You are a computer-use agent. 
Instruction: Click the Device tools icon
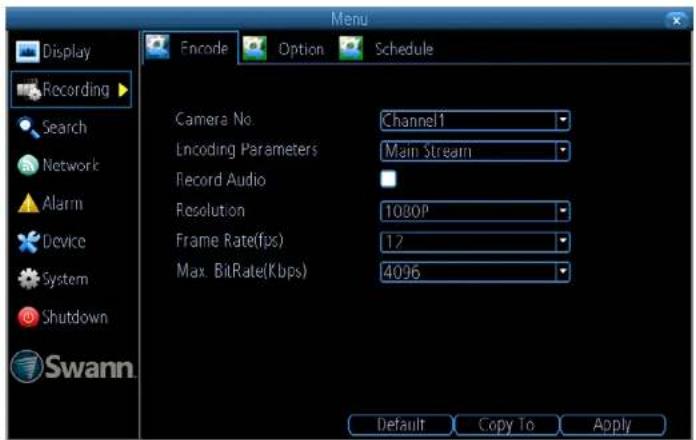click(x=28, y=242)
